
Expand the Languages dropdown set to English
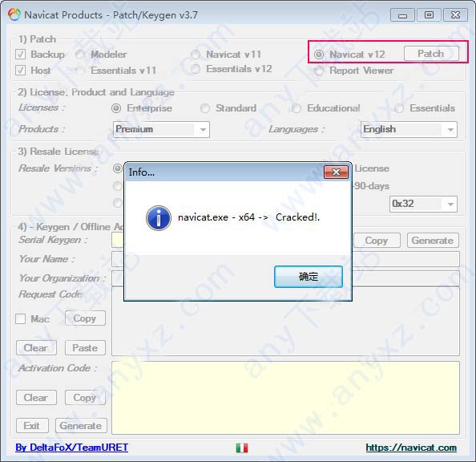[409, 129]
